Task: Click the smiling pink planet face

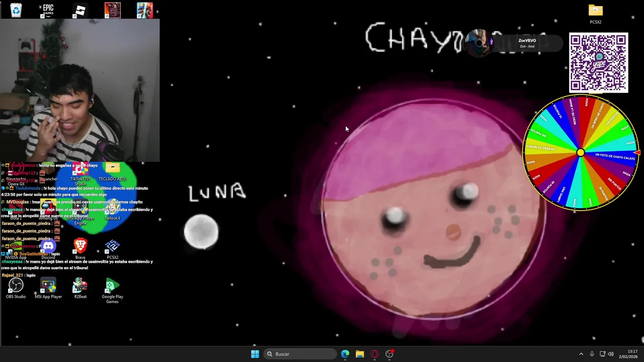Action: [434, 209]
